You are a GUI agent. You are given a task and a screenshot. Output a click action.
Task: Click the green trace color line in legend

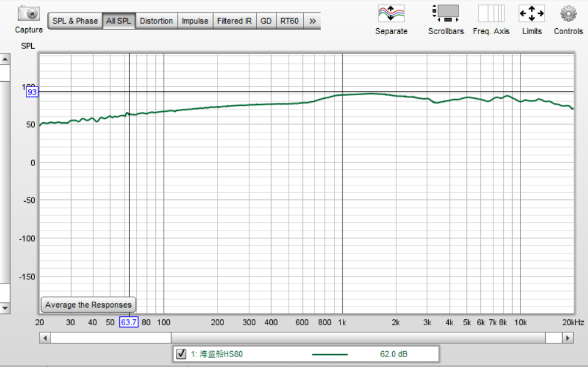click(x=329, y=354)
